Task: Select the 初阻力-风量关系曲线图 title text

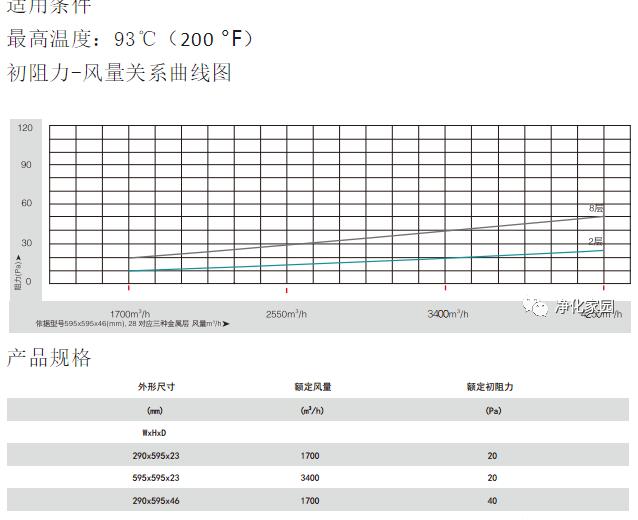Action: coord(119,73)
